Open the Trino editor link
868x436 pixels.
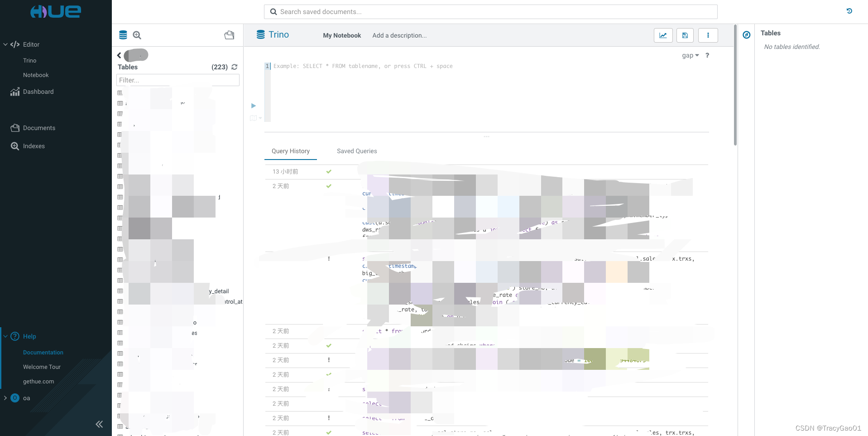(29, 60)
